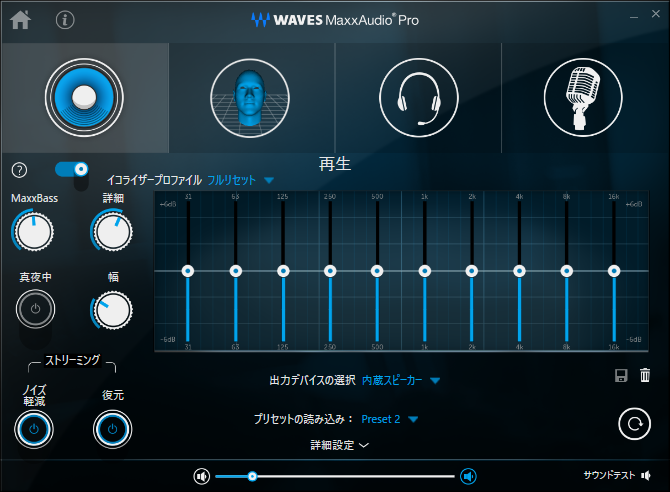Switch to the microphone tab
670x492 pixels.
click(x=583, y=98)
